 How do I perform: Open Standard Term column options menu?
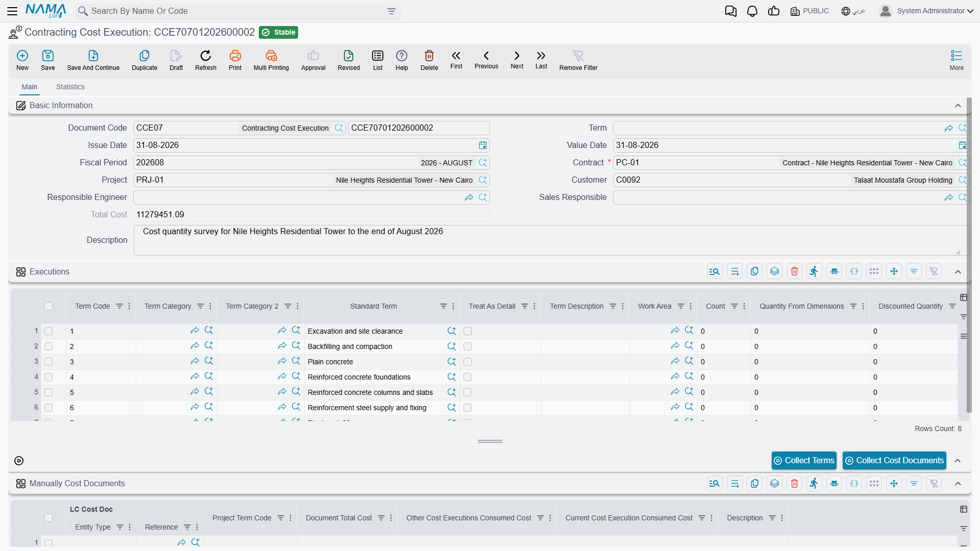(453, 306)
